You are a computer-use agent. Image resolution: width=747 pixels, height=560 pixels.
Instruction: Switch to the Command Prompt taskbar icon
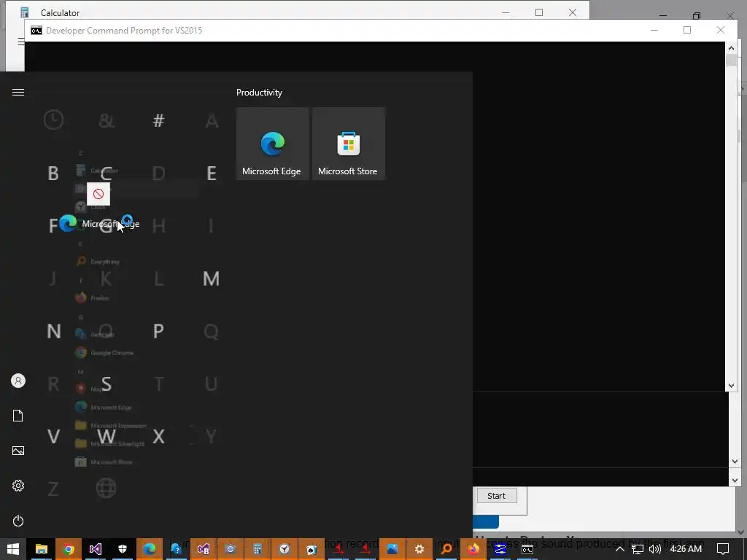pyautogui.click(x=527, y=549)
